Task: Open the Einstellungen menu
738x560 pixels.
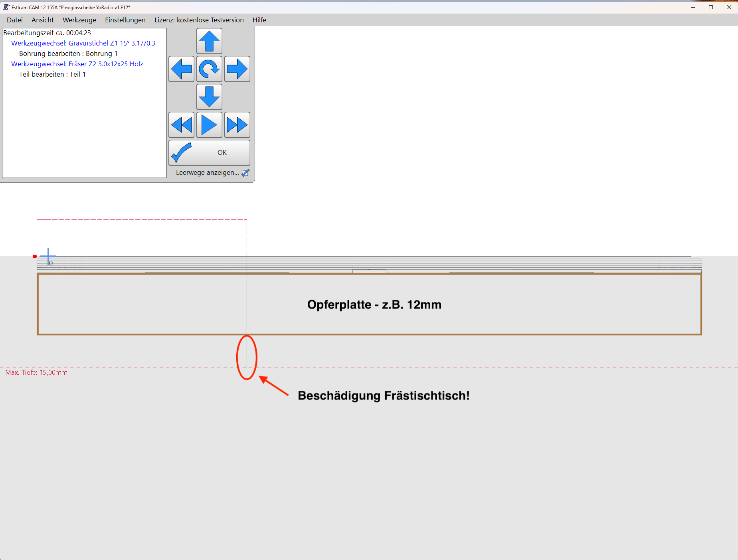Action: 125,20
